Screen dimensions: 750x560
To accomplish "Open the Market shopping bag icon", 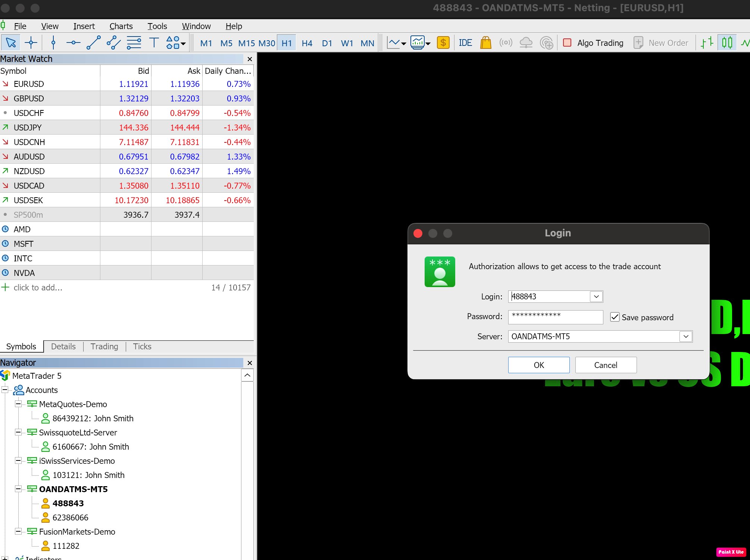I will point(485,43).
